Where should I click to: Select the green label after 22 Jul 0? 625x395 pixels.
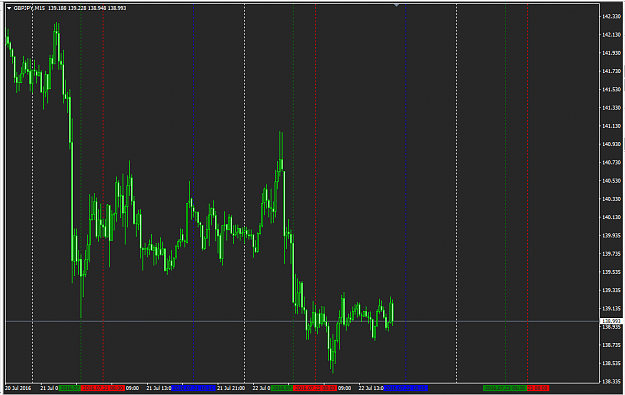point(282,388)
